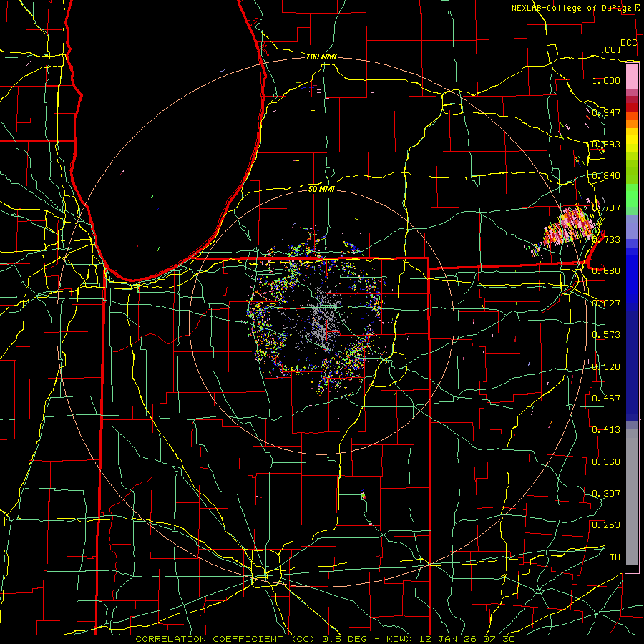Click the 0.413 scale value

point(606,430)
